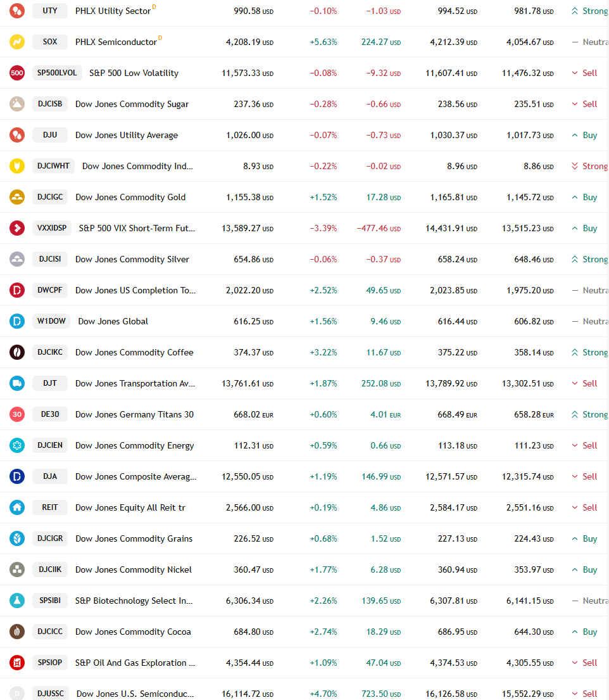Click the red oil barrel icon for SPSIOP
This screenshot has width=609, height=700.
[x=17, y=663]
